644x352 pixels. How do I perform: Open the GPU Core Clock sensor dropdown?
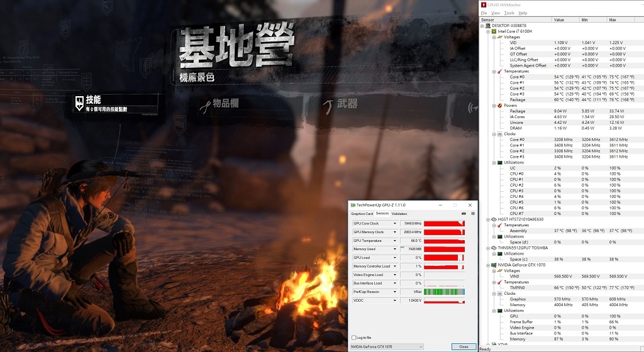pyautogui.click(x=395, y=224)
